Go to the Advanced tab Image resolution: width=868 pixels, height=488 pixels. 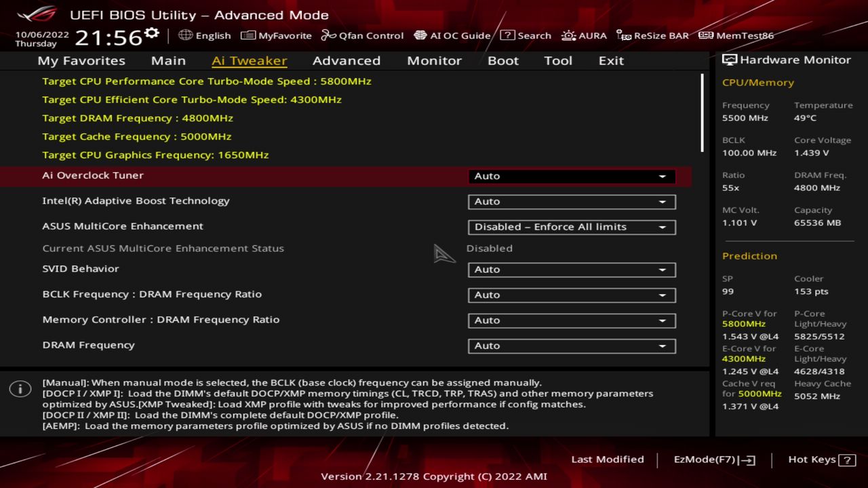point(347,60)
